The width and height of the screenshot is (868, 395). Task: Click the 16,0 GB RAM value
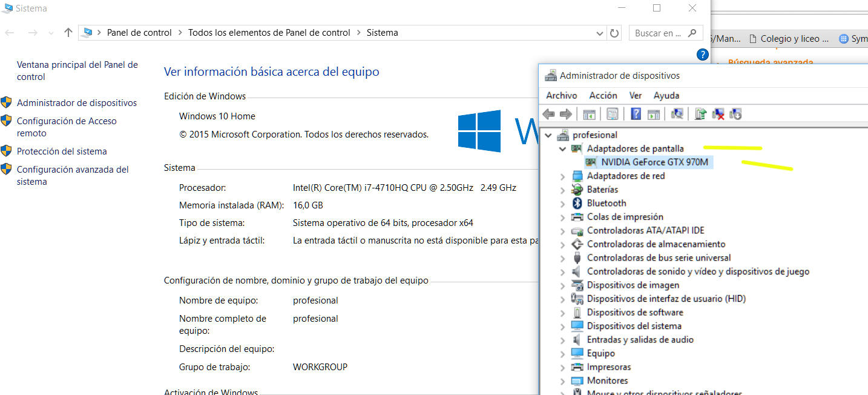pos(308,205)
